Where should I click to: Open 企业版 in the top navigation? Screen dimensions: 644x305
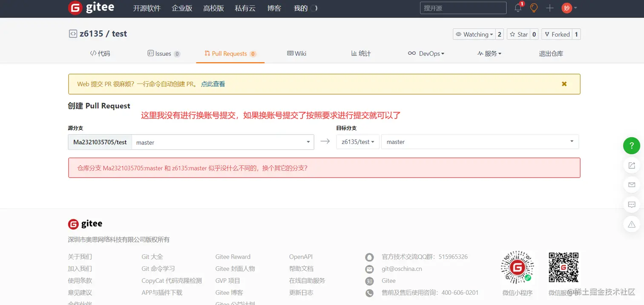tap(182, 8)
